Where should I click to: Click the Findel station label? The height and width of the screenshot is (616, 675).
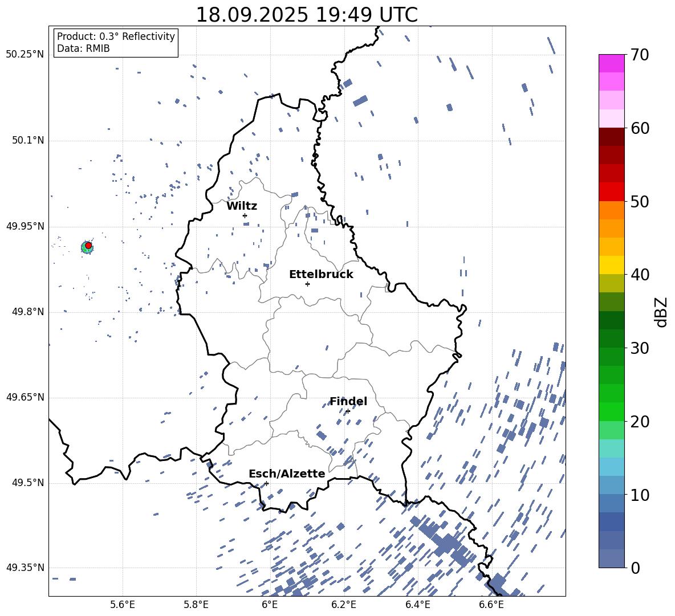pos(348,401)
